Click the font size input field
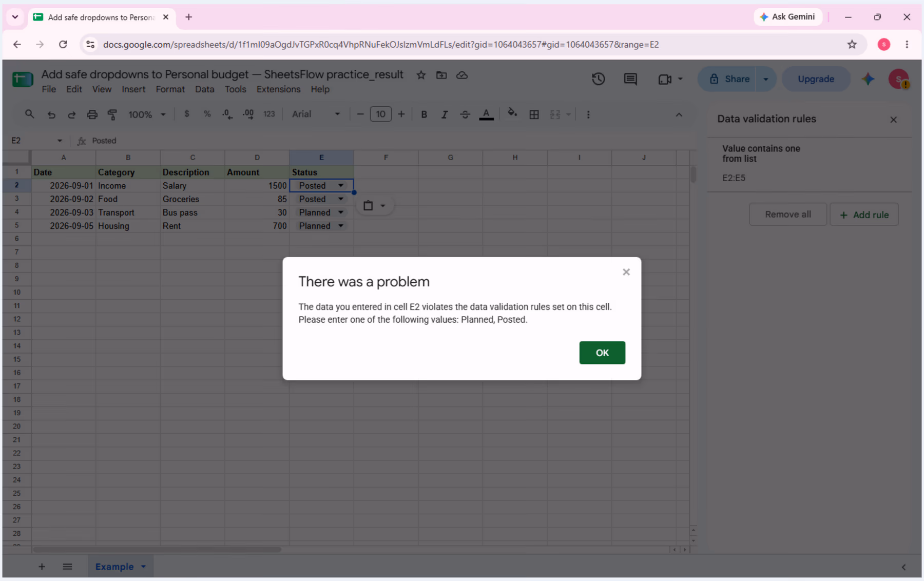This screenshot has height=581, width=924. 380,114
